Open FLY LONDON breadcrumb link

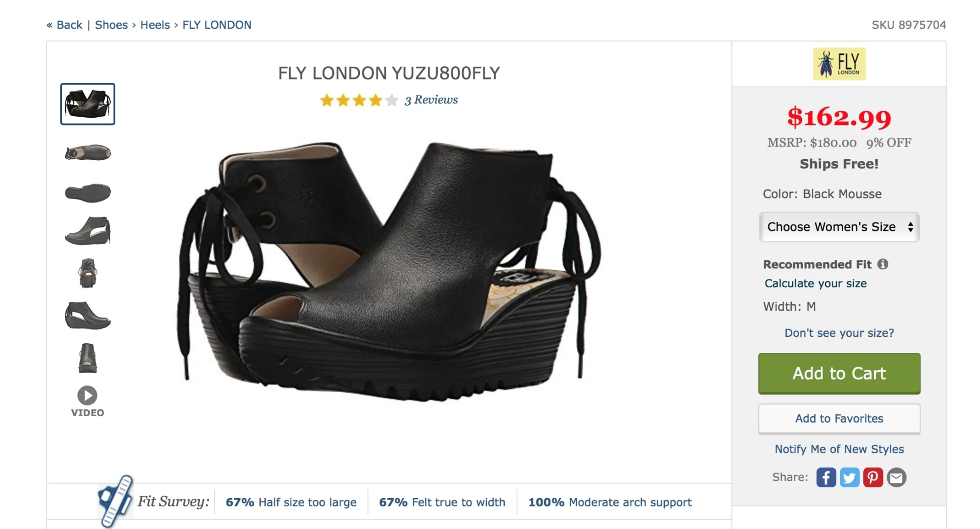pyautogui.click(x=217, y=25)
